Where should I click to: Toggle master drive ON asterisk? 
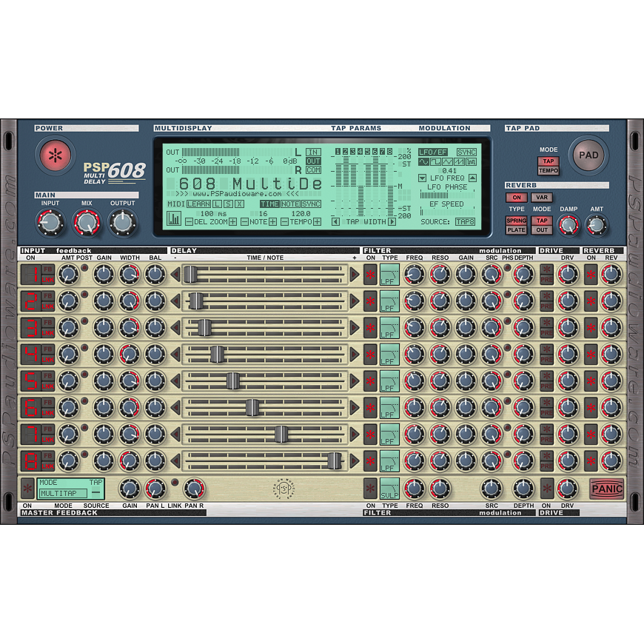point(547,489)
